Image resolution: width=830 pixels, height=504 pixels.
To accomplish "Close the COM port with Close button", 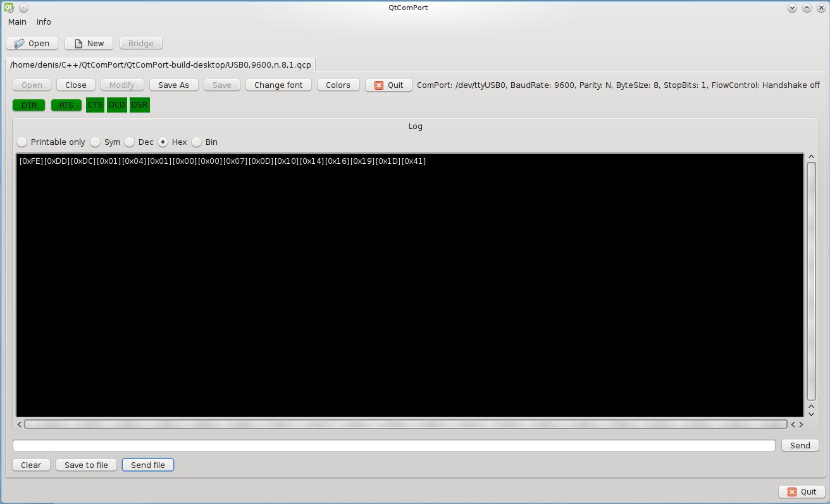I will point(76,85).
